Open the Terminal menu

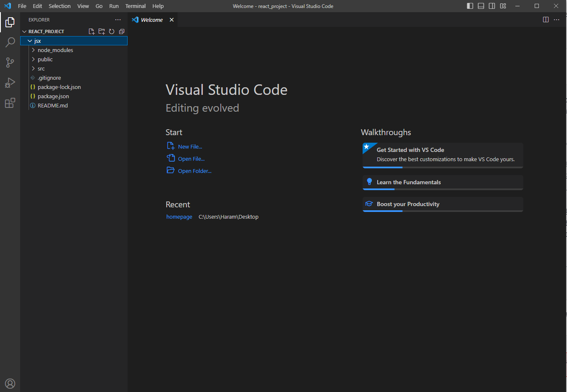[x=136, y=6]
